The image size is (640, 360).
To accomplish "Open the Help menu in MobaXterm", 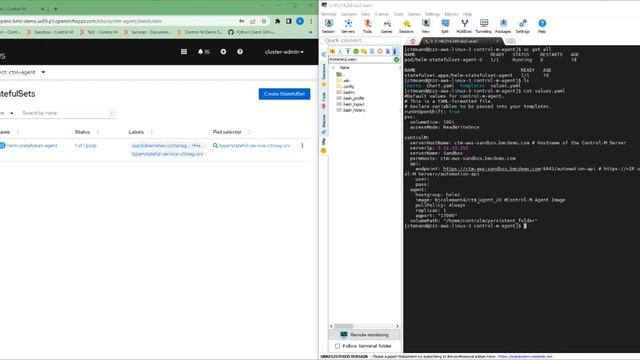I will pyautogui.click(x=467, y=14).
